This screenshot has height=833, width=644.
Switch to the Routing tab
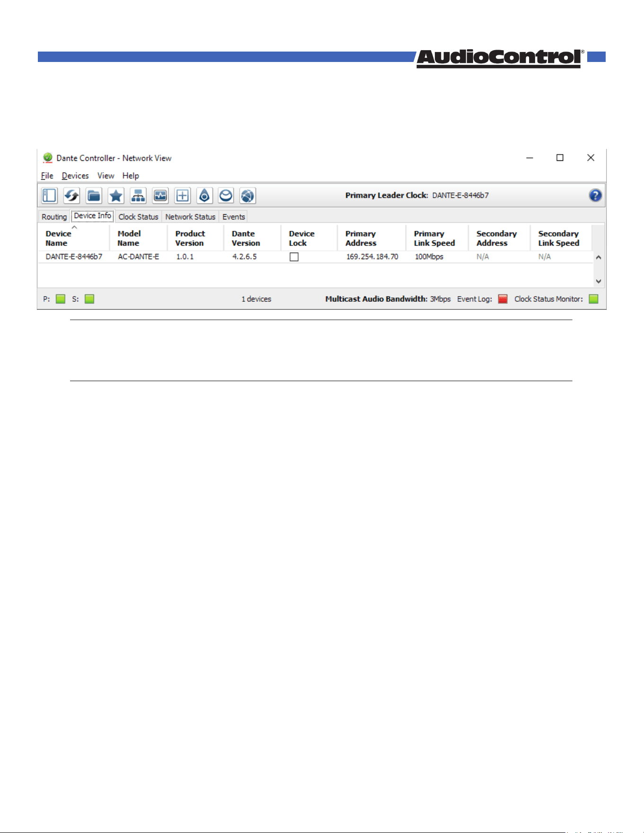coord(54,217)
